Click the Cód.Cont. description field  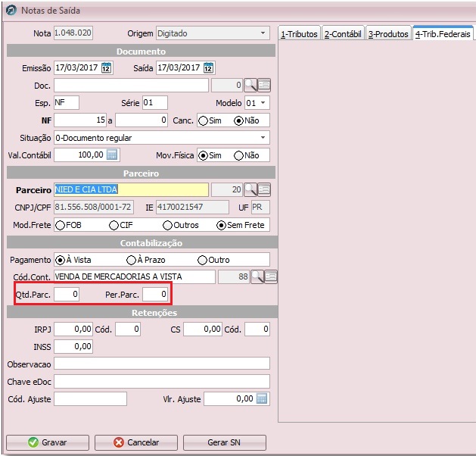[135, 276]
